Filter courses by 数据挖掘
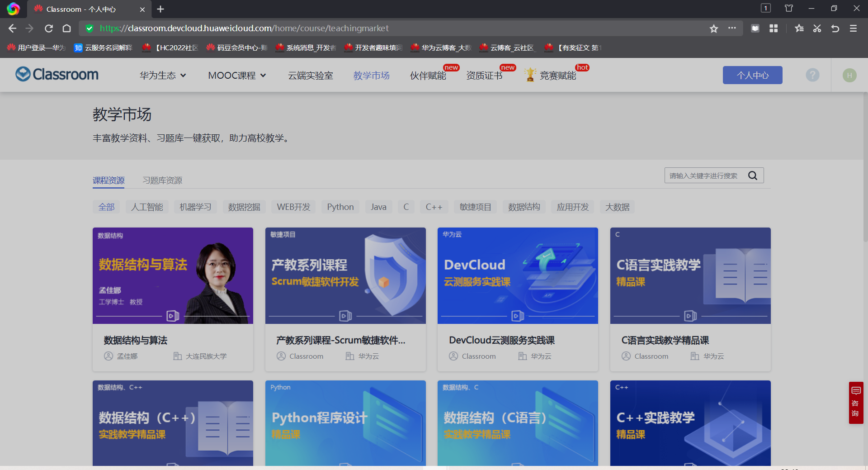This screenshot has width=868, height=470. (x=244, y=207)
